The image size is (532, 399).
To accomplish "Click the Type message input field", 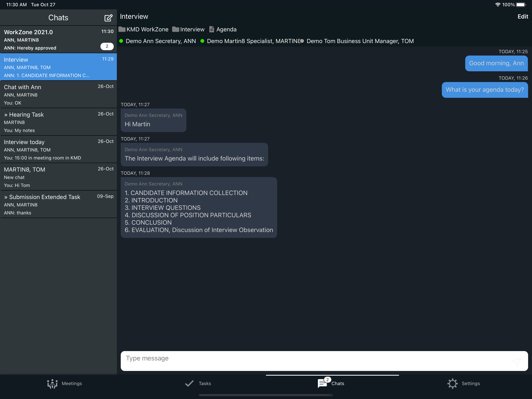I will (x=313, y=360).
